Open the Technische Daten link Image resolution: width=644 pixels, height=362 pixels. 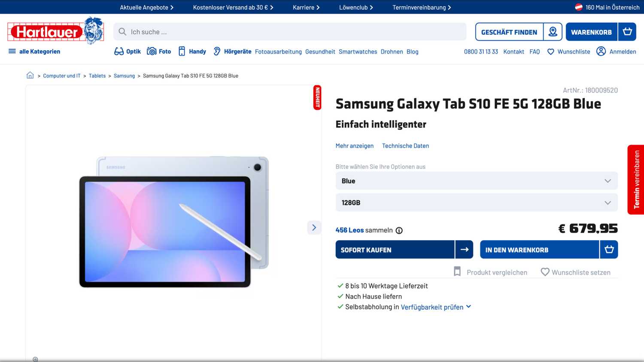[x=405, y=146]
